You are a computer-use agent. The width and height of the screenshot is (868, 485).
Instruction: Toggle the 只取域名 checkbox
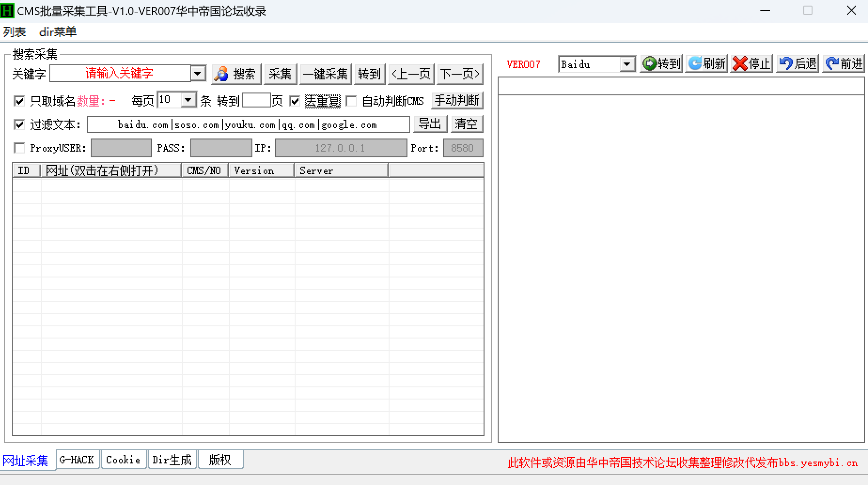click(x=20, y=101)
